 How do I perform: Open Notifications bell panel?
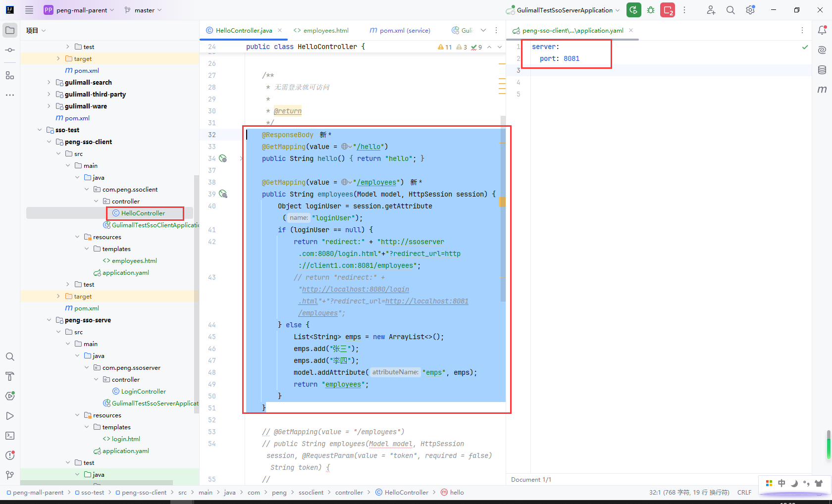point(822,30)
